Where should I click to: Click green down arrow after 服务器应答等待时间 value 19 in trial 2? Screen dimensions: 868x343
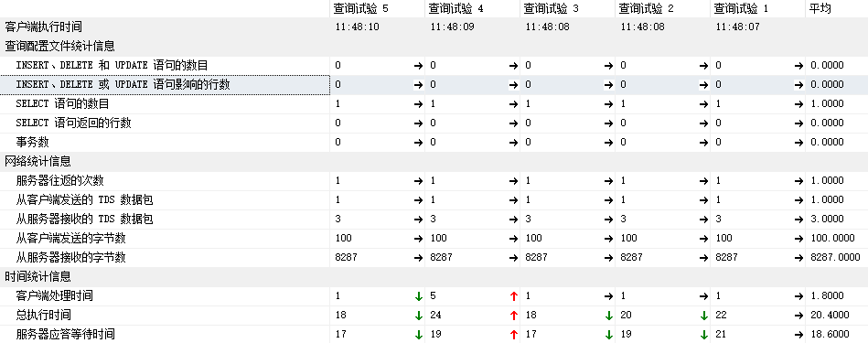(x=703, y=335)
